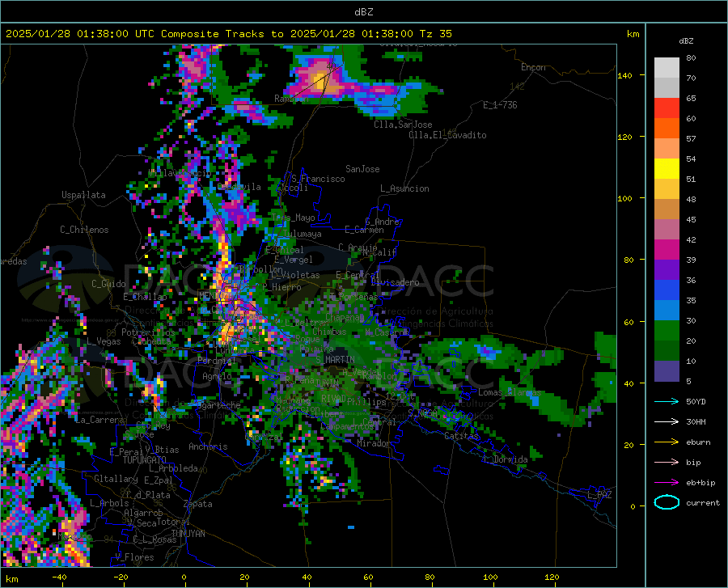Click the '50YD' legend label
Viewport: 728px width, 588px height.
pos(696,401)
